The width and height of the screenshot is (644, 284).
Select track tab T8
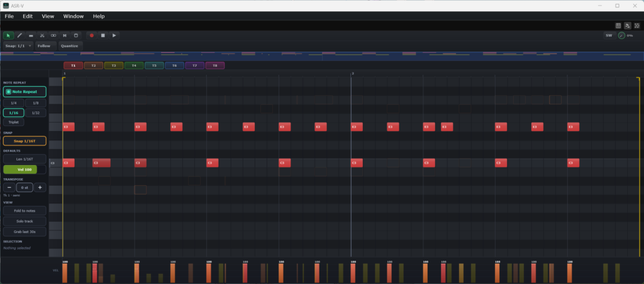215,65
